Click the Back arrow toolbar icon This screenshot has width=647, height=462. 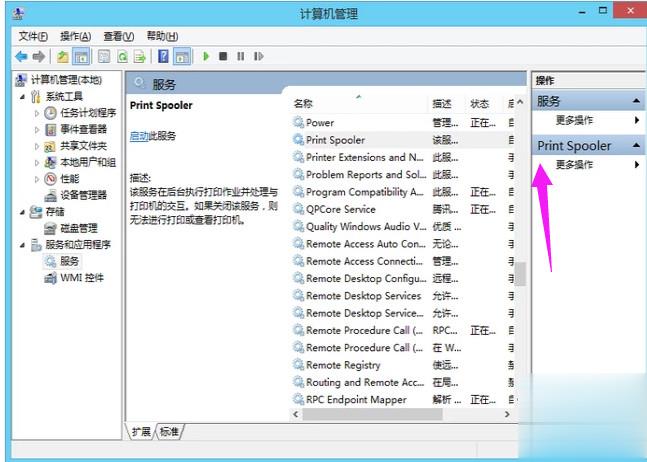pyautogui.click(x=21, y=57)
